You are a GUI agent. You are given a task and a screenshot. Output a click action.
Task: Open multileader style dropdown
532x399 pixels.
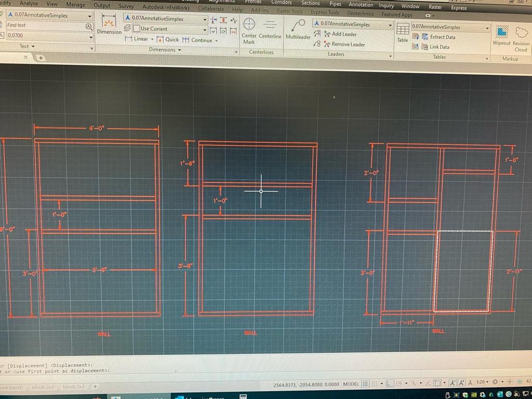[x=390, y=25]
